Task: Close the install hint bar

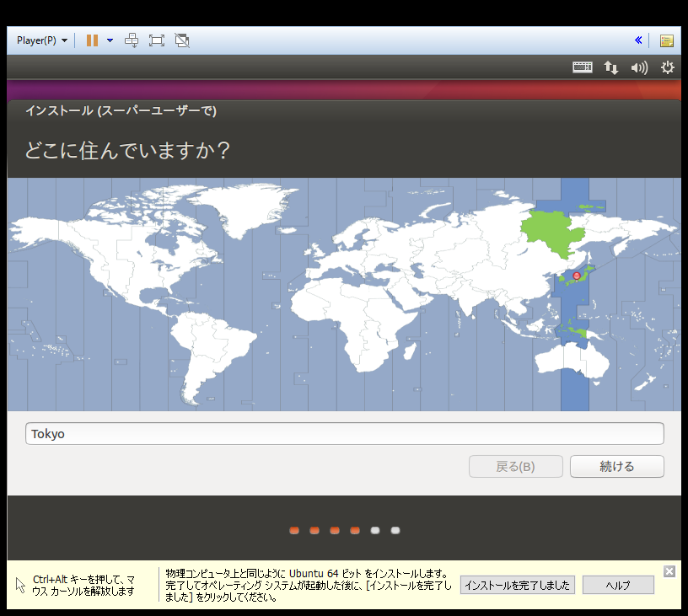Action: [669, 570]
